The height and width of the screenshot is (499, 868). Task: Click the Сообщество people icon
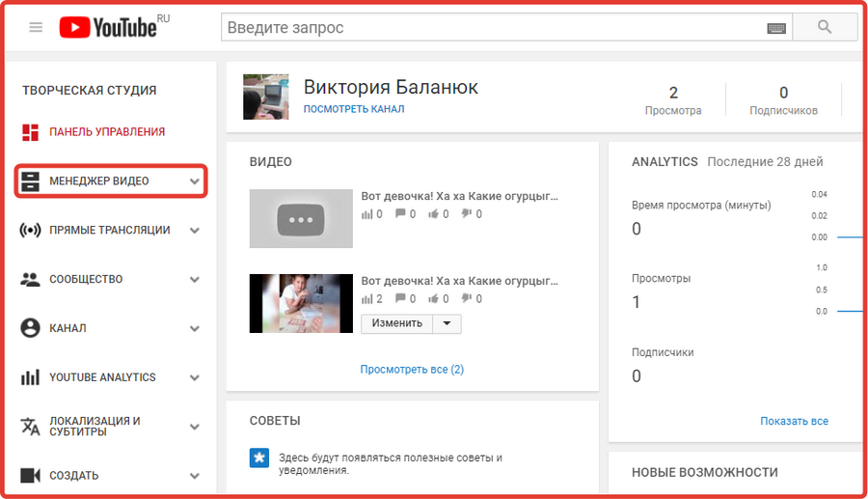[30, 279]
